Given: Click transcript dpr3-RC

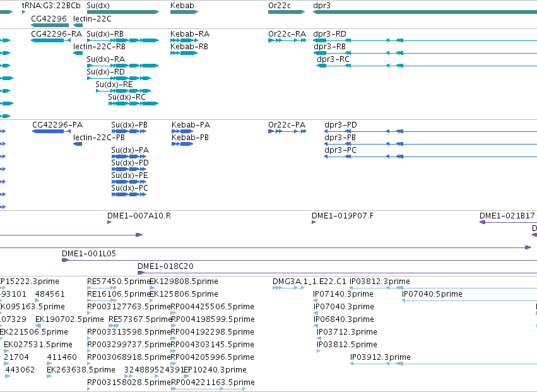Looking at the screenshot, I should click(x=333, y=59).
